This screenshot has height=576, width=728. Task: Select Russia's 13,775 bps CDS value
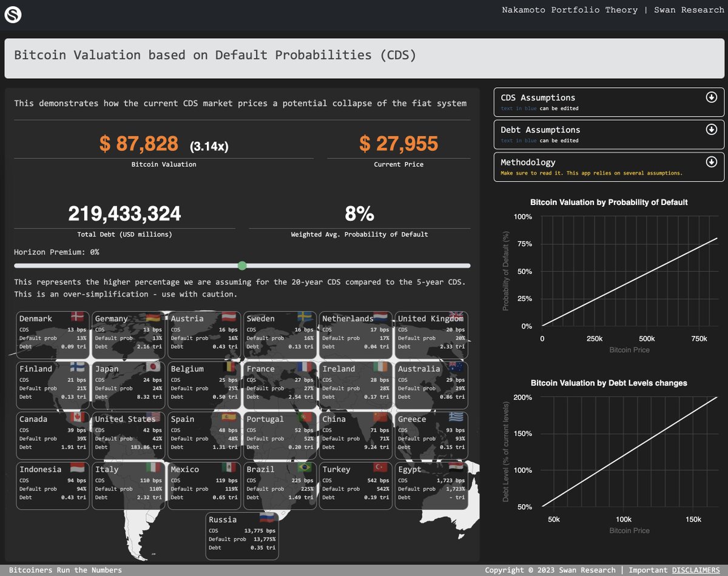260,530
